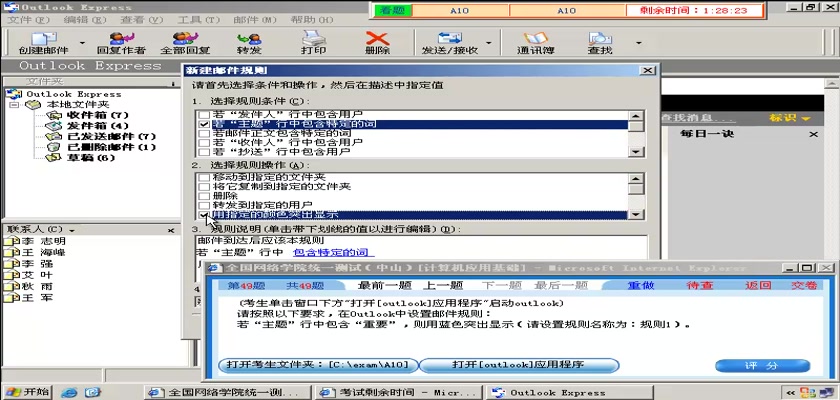Click 打开考生文件夹 button
The image size is (840, 400).
point(318,366)
